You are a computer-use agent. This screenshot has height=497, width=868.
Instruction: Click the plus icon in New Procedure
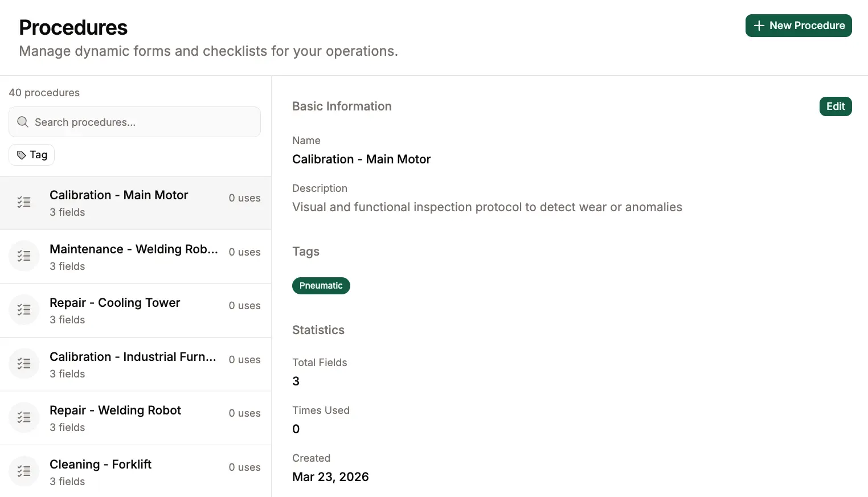click(x=759, y=26)
